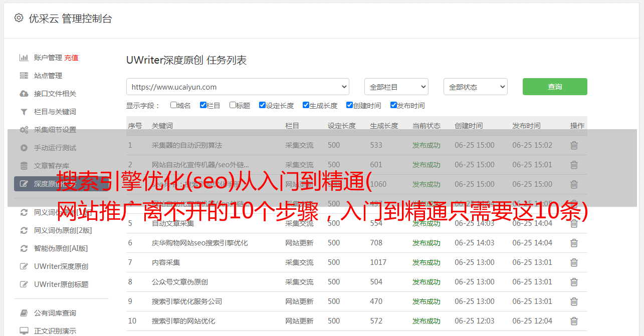Uncheck the 创建时间 checkbox
Image resolution: width=644 pixels, height=336 pixels.
(349, 105)
